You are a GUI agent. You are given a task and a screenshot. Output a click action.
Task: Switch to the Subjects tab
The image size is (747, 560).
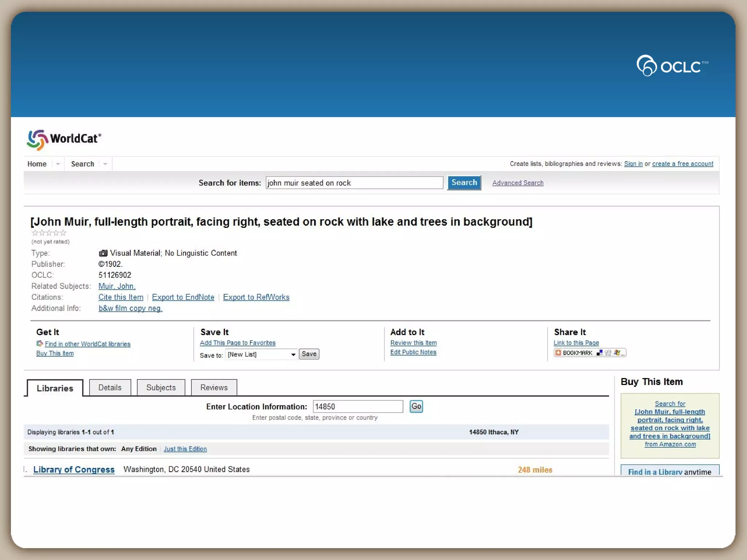coord(161,388)
